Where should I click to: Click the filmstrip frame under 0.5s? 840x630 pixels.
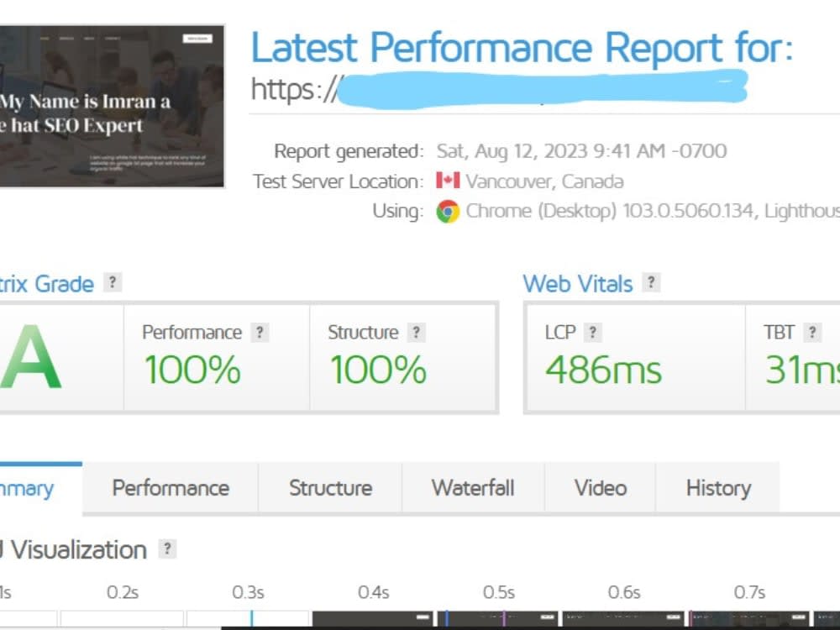[497, 618]
